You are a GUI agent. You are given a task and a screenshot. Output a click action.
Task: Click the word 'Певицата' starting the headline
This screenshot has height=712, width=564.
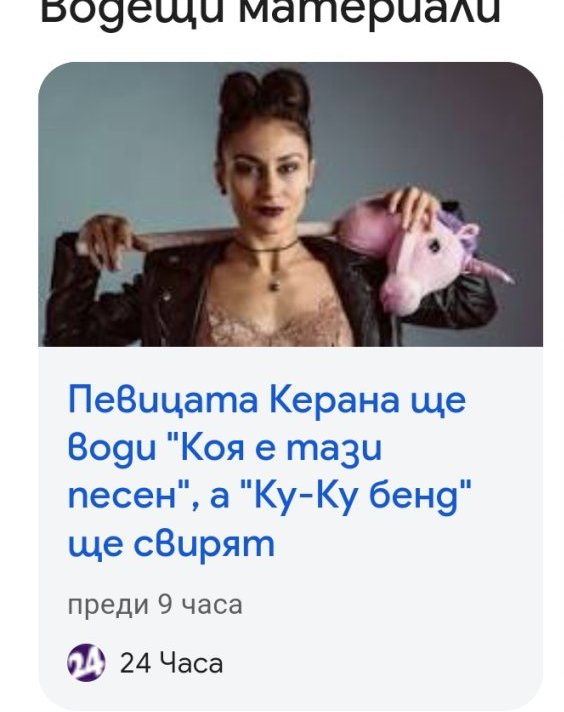tap(163, 401)
